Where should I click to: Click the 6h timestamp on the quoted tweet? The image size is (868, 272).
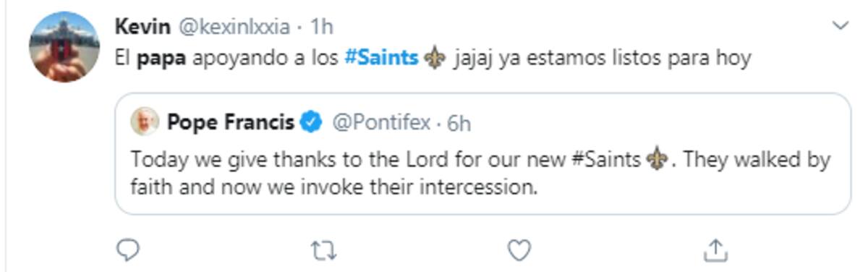[459, 124]
